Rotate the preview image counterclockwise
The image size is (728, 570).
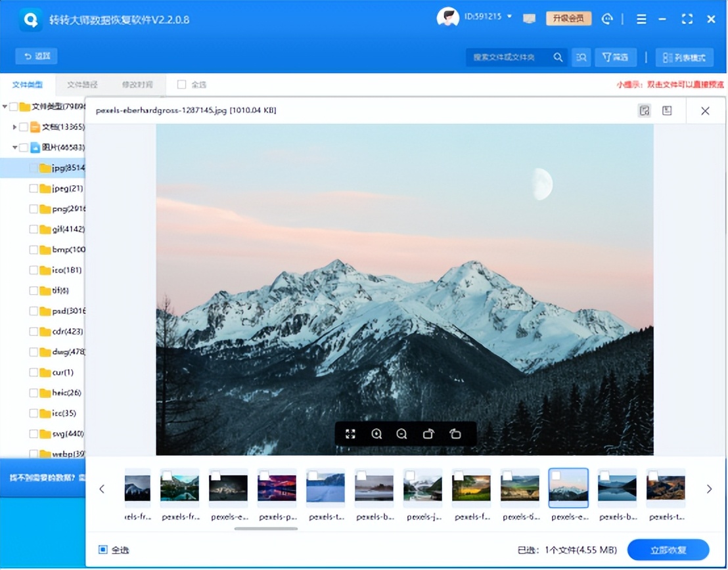point(455,434)
